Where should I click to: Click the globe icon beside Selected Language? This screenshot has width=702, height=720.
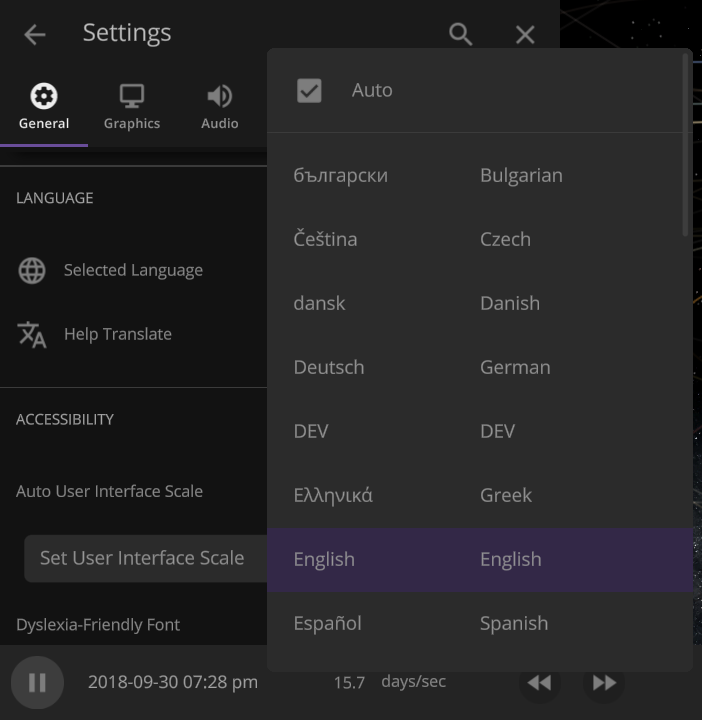pyautogui.click(x=32, y=270)
